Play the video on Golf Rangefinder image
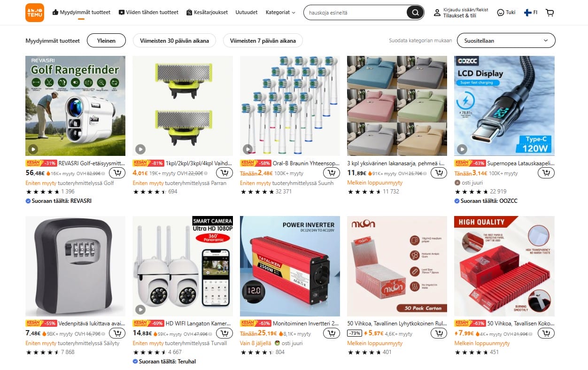The height and width of the screenshot is (370, 588). tap(33, 149)
